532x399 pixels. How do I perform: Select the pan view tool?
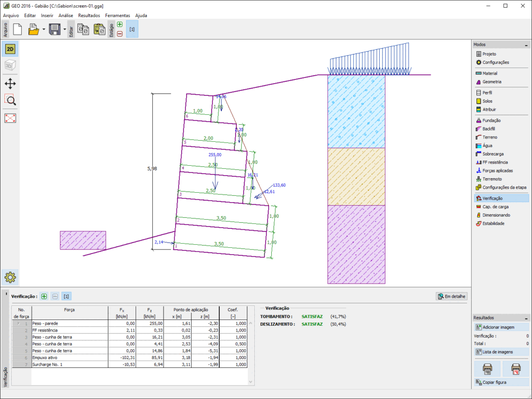(10, 84)
